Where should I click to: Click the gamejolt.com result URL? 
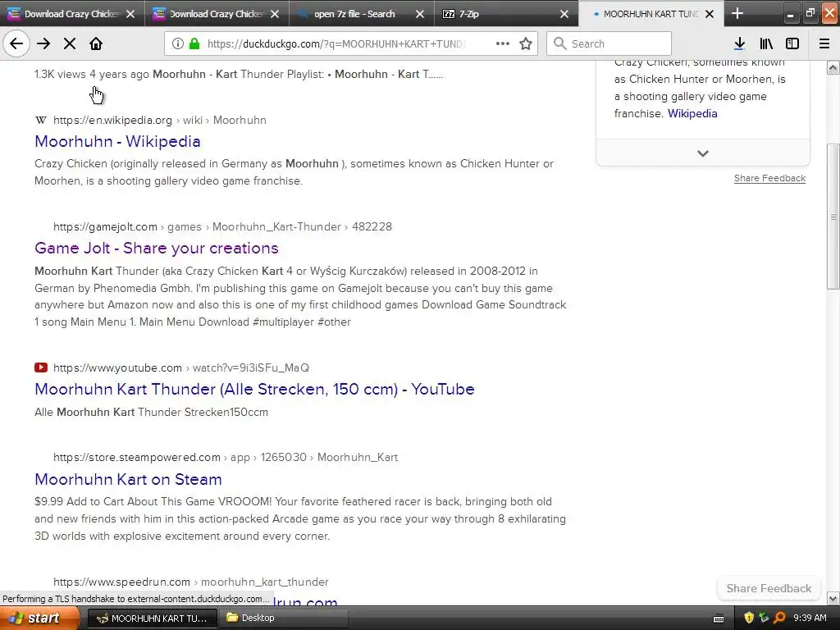pos(222,226)
